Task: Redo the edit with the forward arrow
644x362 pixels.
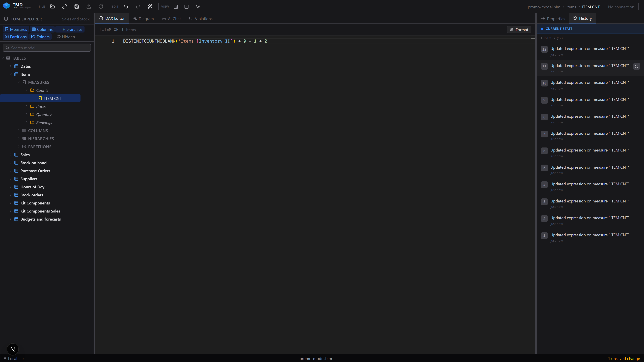Action: 138,7
